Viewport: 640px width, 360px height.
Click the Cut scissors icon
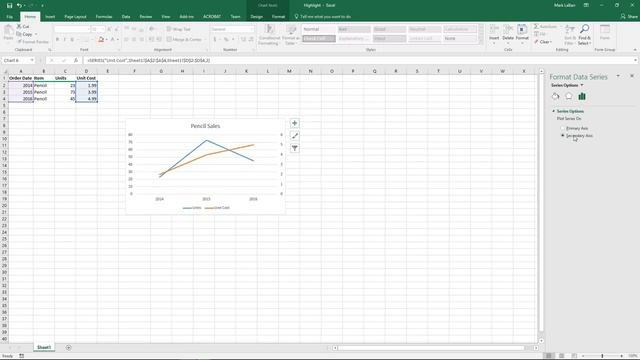tap(19, 27)
